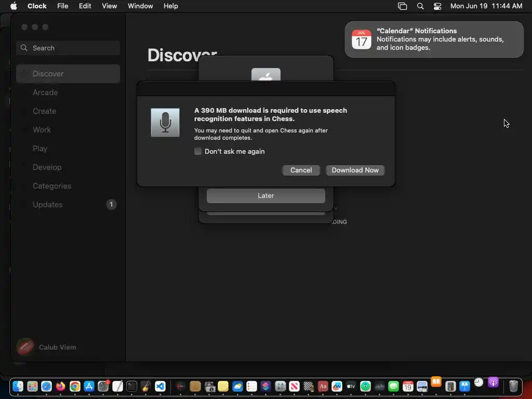Open Freeform in the Dock
This screenshot has height=399, width=532.
[x=337, y=386]
